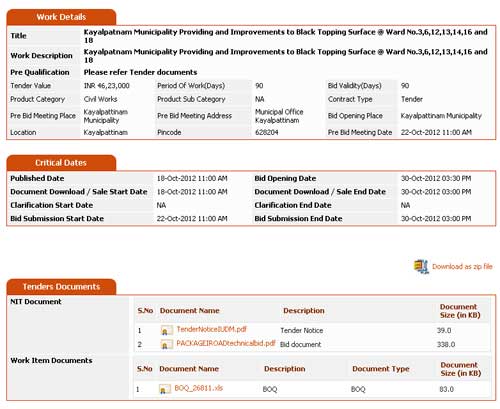500x409 pixels.
Task: Click the Location value Kayalpattinam
Action: 106,132
